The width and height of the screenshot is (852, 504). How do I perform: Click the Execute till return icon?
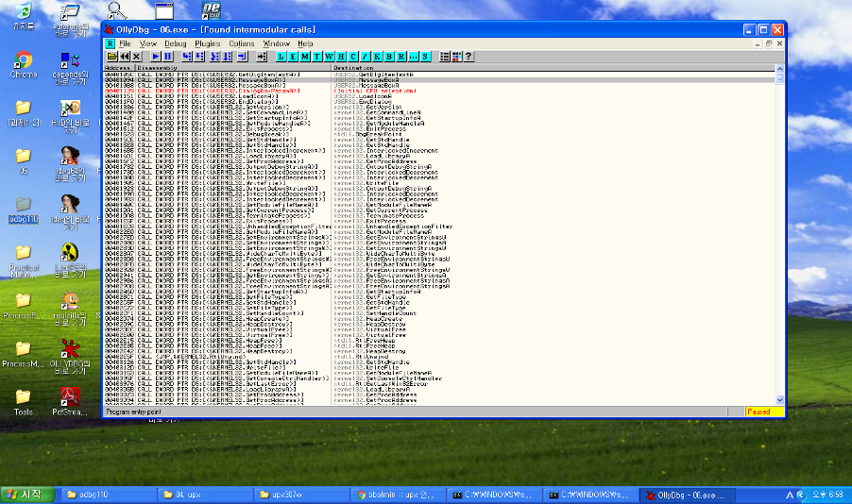[243, 57]
